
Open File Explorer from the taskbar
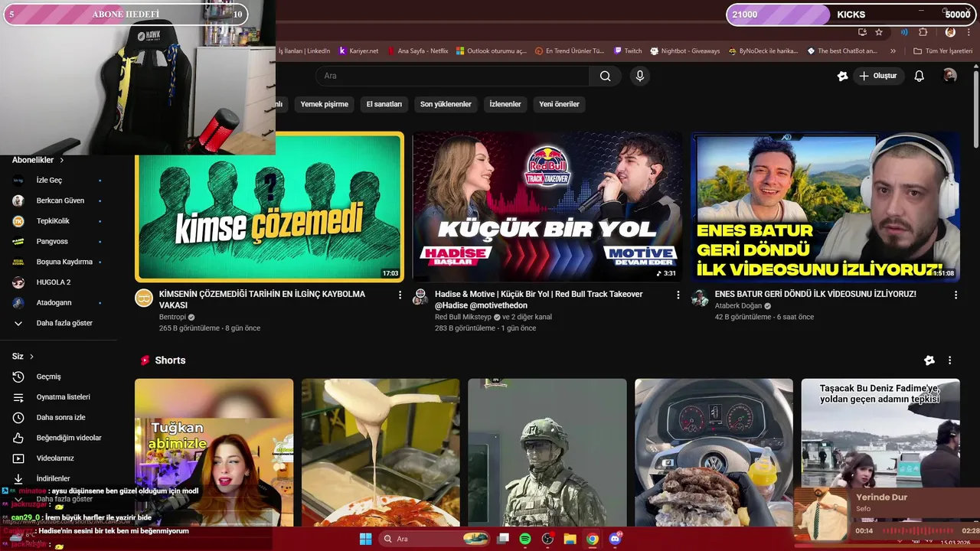point(570,539)
